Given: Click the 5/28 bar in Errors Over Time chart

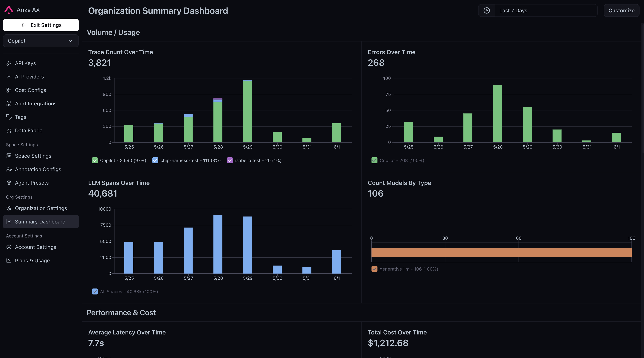Looking at the screenshot, I should (x=498, y=114).
